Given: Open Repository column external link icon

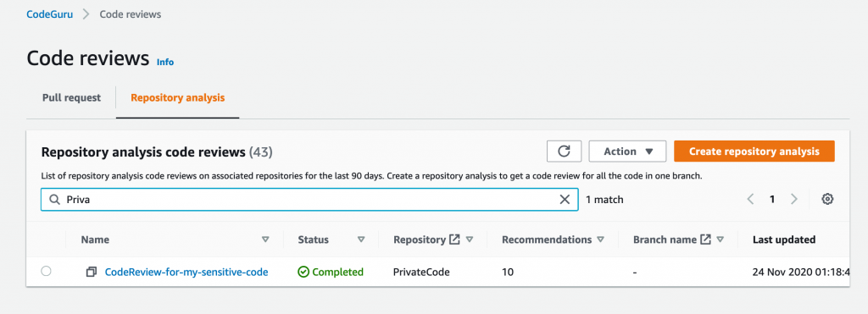Looking at the screenshot, I should [x=454, y=240].
